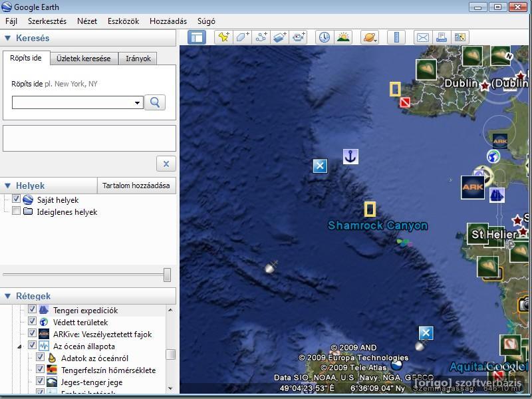Check the Ideiglenes helyek checkbox
Viewport: 532px width, 399px height.
(16, 211)
